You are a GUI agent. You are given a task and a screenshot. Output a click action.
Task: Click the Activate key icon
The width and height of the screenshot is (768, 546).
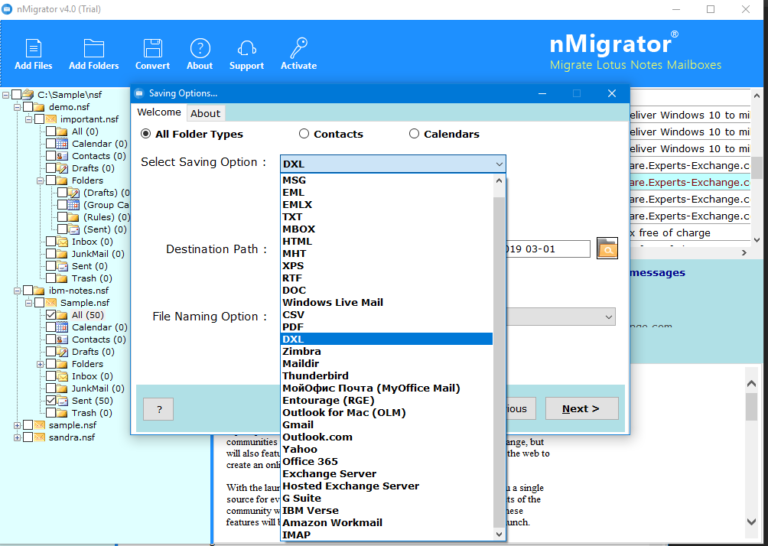pyautogui.click(x=298, y=47)
